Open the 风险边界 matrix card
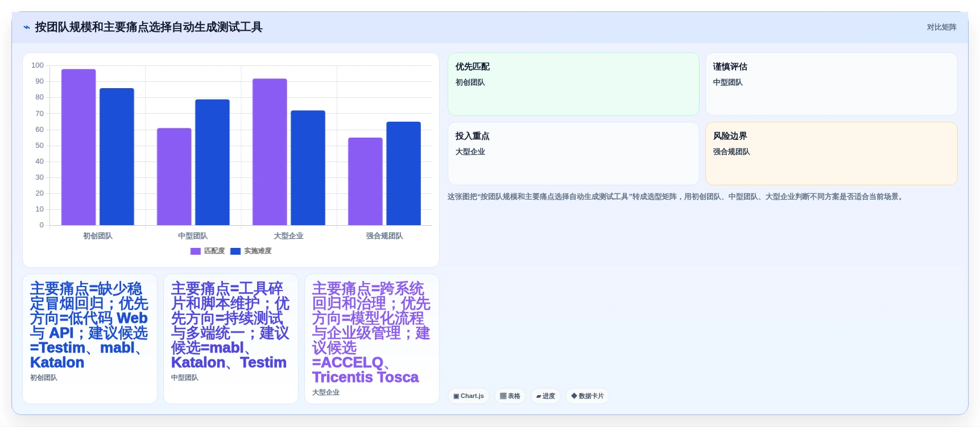This screenshot has width=980, height=427. 831,154
